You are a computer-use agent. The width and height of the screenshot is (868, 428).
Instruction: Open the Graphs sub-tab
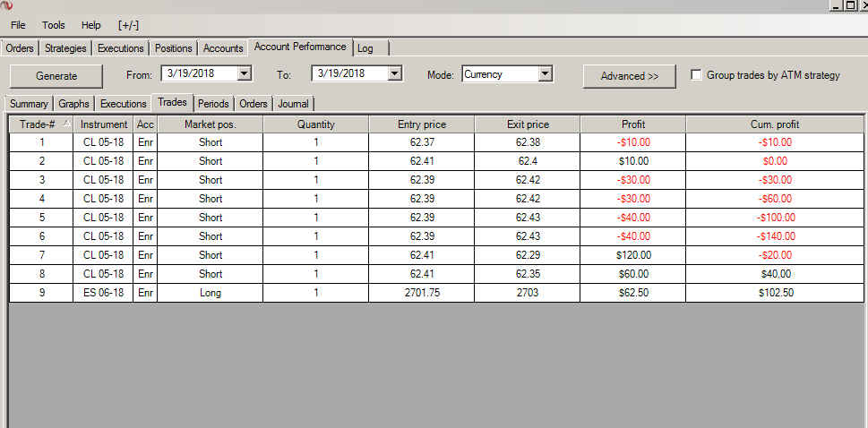point(73,104)
